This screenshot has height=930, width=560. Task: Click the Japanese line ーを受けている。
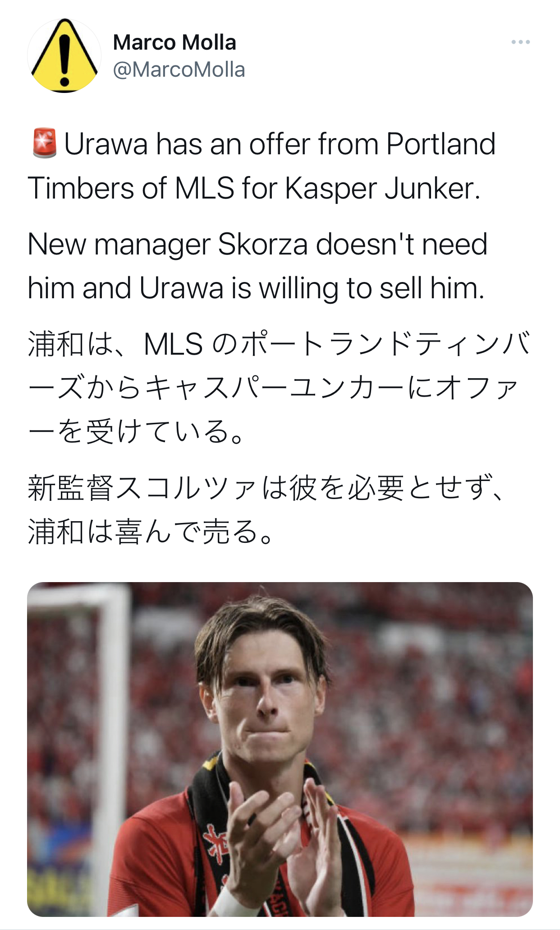[136, 431]
